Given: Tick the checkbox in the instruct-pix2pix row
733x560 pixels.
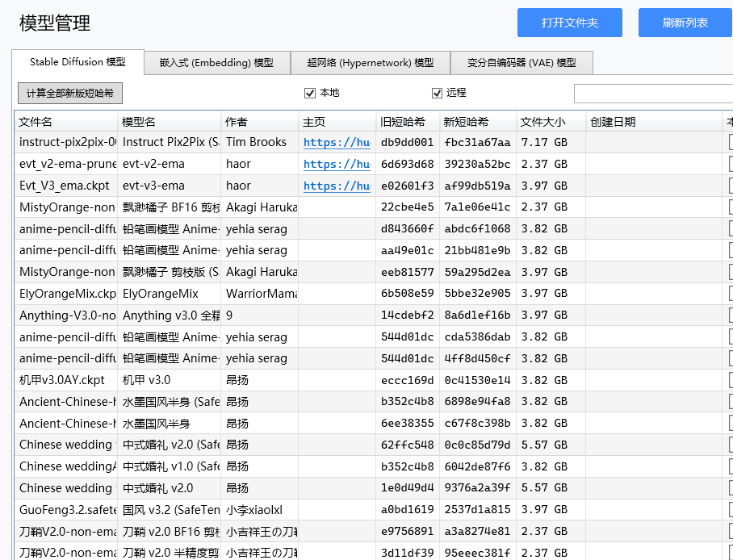Looking at the screenshot, I should pyautogui.click(x=730, y=143).
